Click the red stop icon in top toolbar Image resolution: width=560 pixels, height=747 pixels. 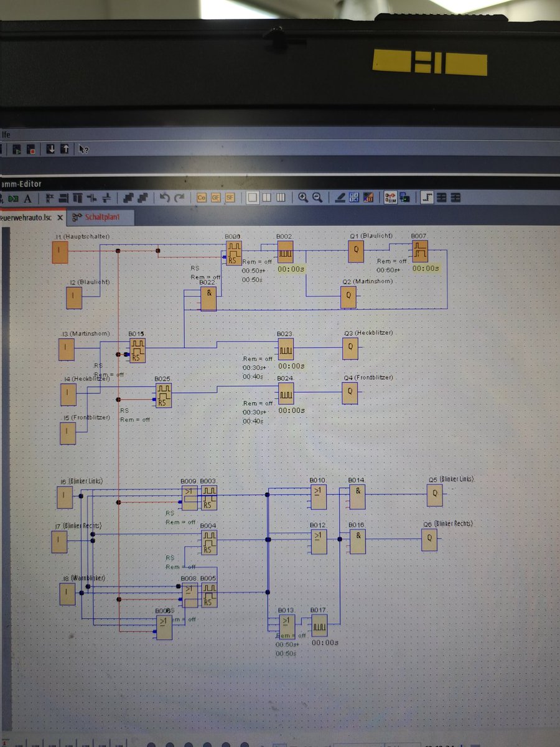point(31,149)
